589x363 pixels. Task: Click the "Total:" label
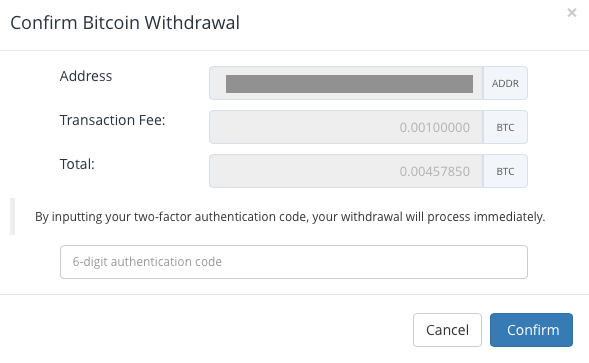coord(77,164)
